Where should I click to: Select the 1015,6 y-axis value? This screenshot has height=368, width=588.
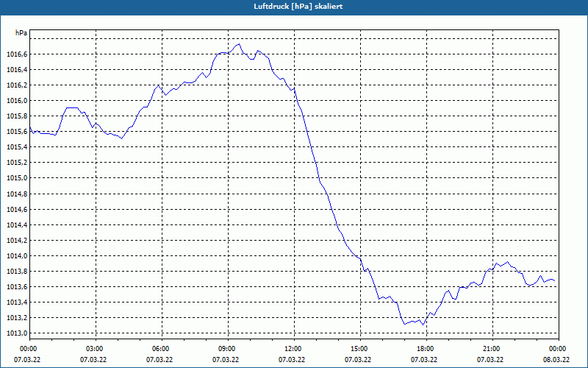click(17, 132)
